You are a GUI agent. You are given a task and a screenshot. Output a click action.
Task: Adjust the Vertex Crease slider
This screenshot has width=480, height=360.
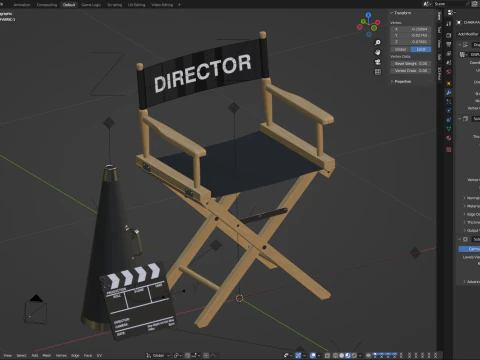[x=411, y=71]
